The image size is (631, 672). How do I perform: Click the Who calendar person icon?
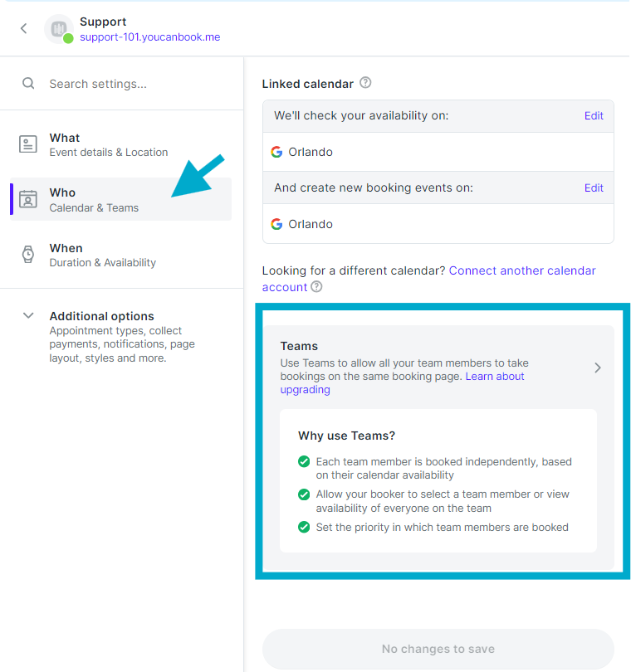click(x=28, y=199)
